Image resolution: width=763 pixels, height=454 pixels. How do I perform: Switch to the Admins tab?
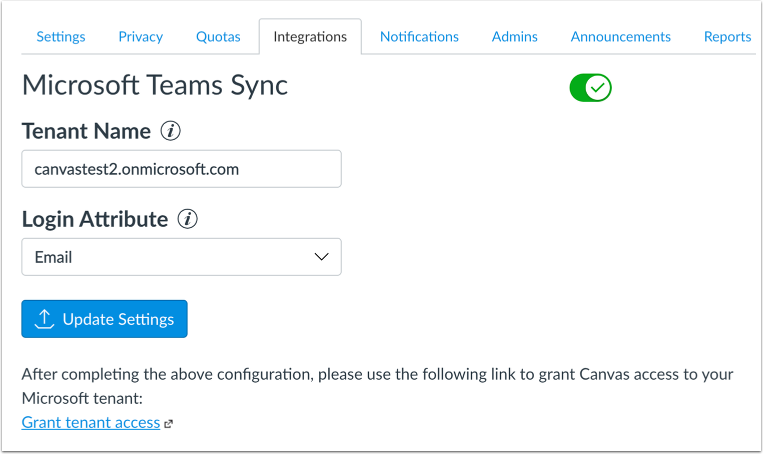click(514, 36)
